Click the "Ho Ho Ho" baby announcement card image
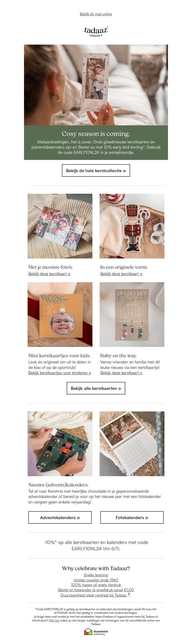 point(132,315)
